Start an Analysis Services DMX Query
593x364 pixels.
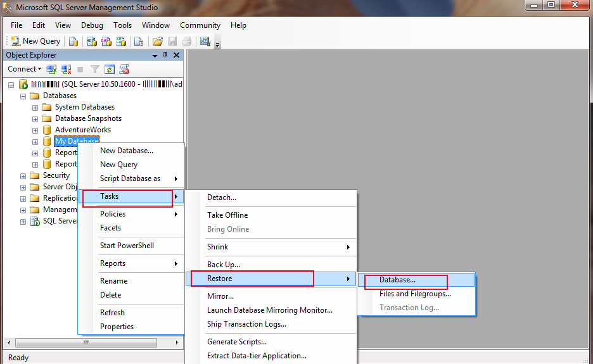point(106,41)
